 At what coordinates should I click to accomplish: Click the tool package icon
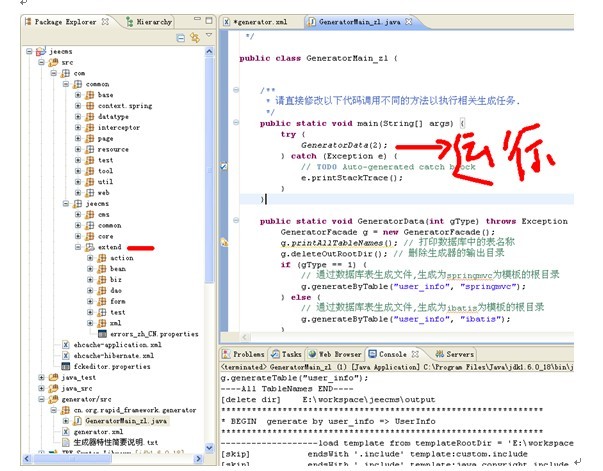[90, 171]
